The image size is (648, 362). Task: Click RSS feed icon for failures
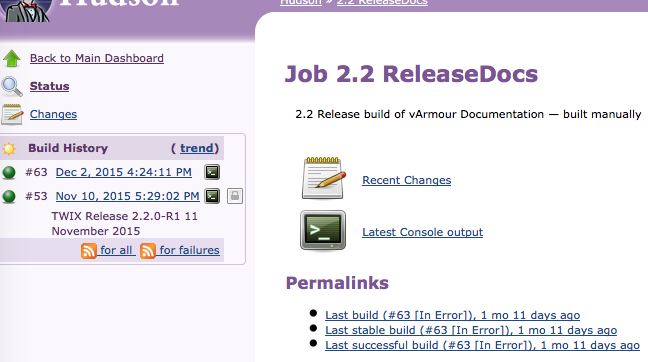point(148,251)
